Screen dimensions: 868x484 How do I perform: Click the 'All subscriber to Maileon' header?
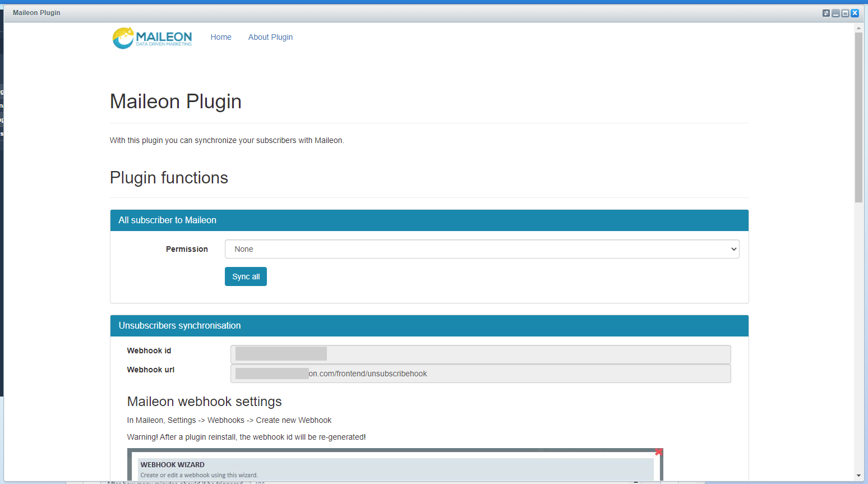pyautogui.click(x=430, y=220)
